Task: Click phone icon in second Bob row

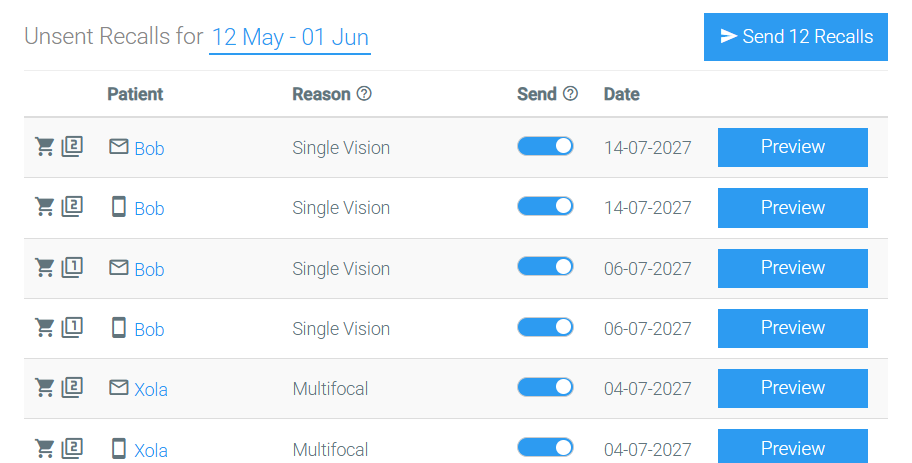Action: 119,207
